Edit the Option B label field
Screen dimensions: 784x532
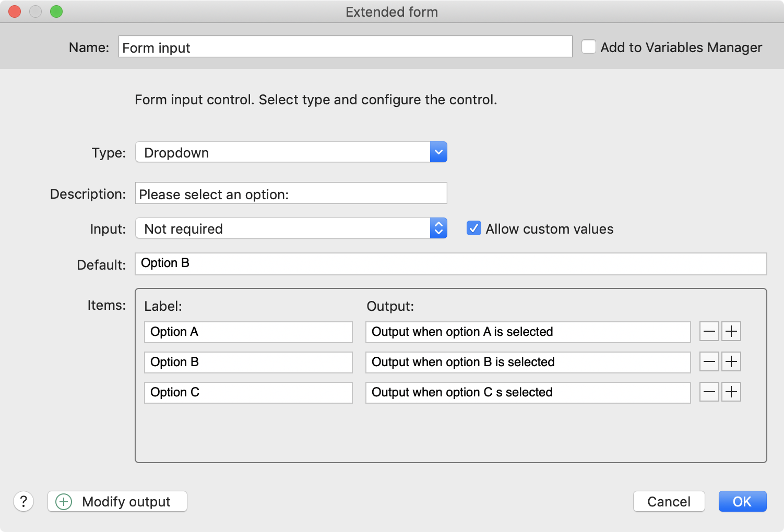click(x=248, y=362)
